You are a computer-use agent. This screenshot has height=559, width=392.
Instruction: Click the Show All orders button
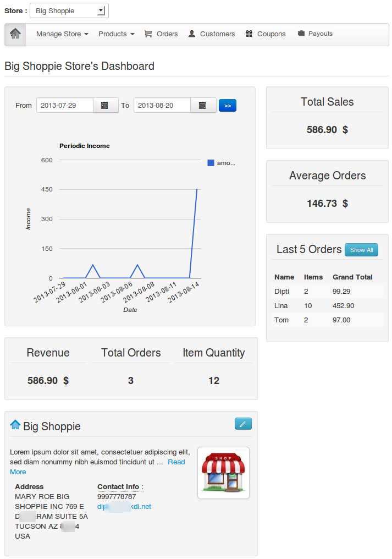click(361, 250)
